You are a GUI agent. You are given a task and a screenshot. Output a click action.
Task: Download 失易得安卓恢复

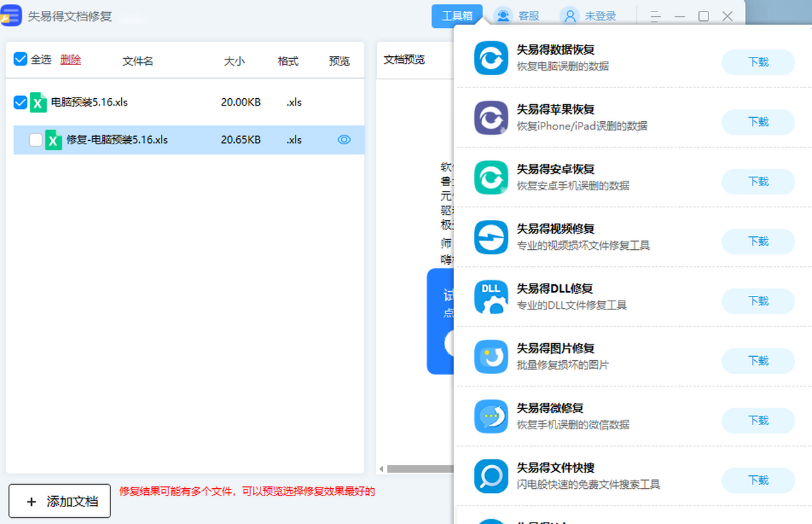point(758,181)
